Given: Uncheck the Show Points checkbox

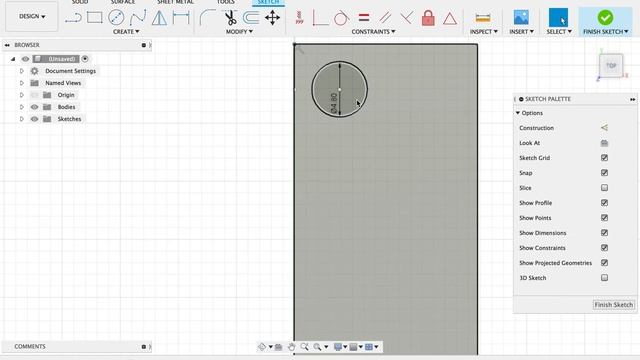Looking at the screenshot, I should pyautogui.click(x=604, y=218).
